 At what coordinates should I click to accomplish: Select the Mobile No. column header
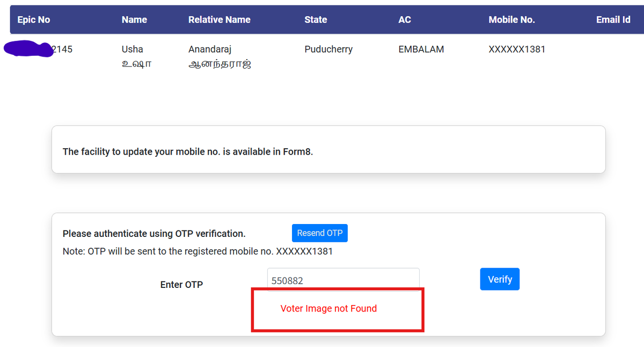click(x=511, y=20)
